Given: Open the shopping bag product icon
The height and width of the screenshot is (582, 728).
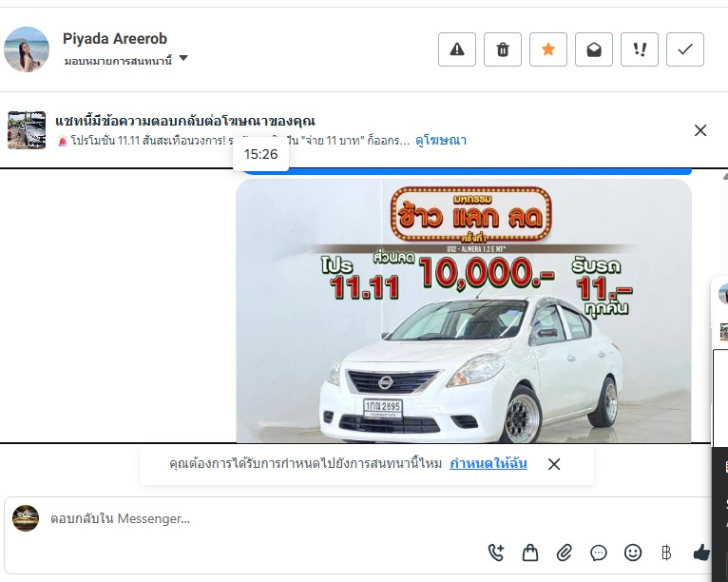Looking at the screenshot, I should pyautogui.click(x=529, y=553).
